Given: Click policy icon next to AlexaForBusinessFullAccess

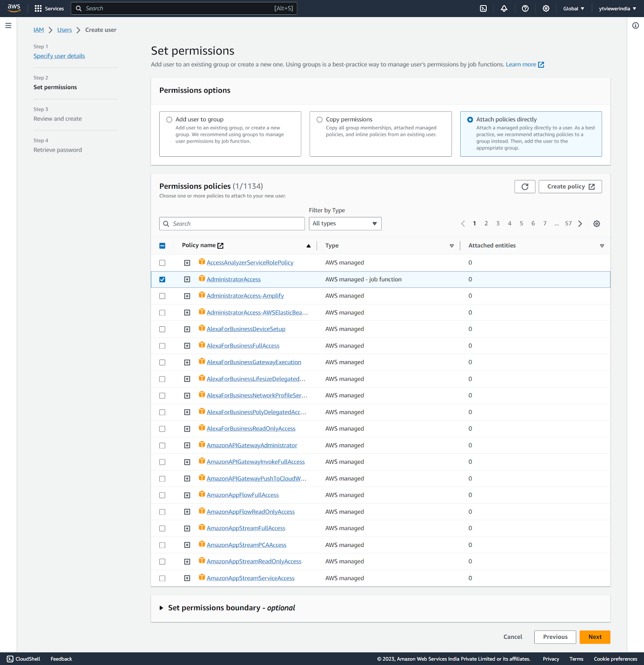Looking at the screenshot, I should [x=202, y=345].
